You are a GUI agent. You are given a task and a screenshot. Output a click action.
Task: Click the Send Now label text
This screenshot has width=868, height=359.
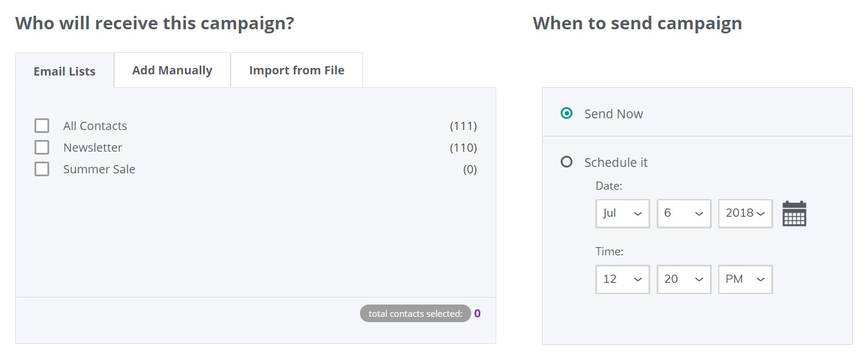[613, 114]
